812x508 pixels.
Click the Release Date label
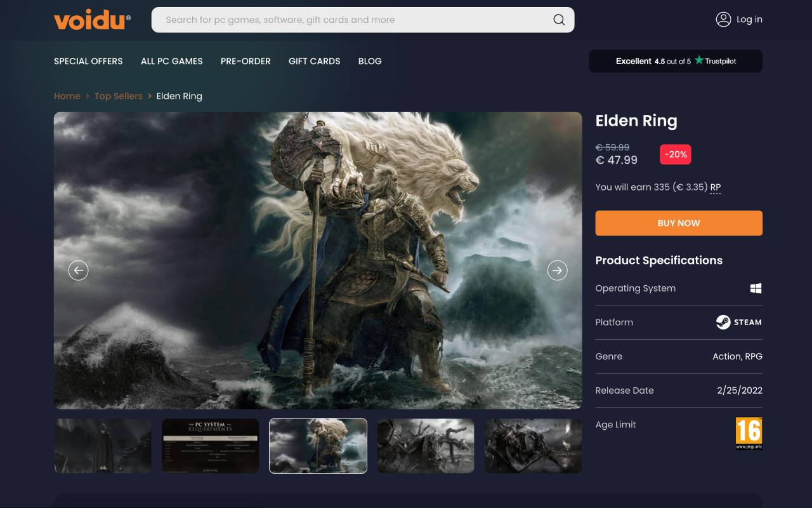[x=625, y=391]
